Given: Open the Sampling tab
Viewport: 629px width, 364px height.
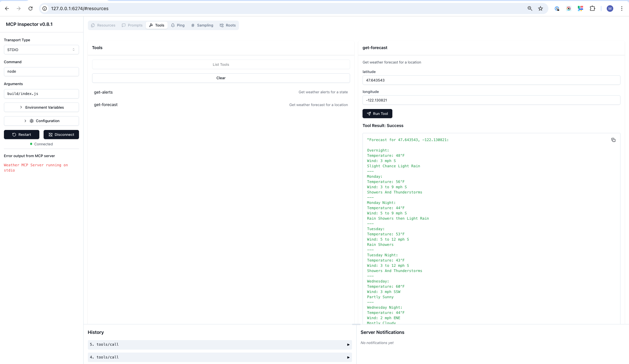Looking at the screenshot, I should pos(202,25).
